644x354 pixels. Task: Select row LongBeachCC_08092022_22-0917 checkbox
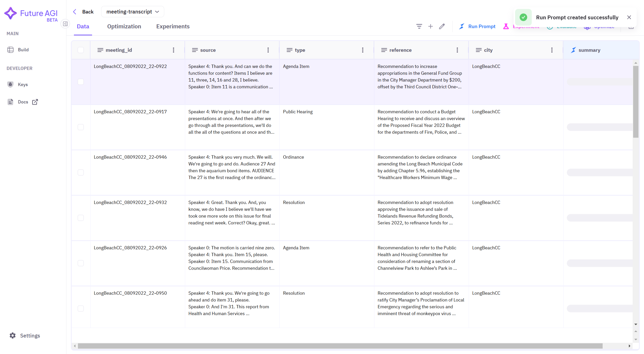(x=81, y=127)
